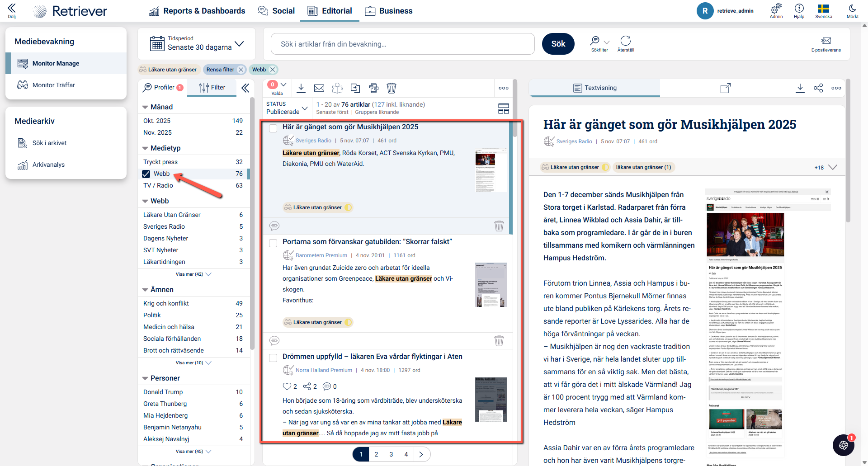Open the article list more-options menu
The height and width of the screenshot is (466, 868).
(504, 88)
